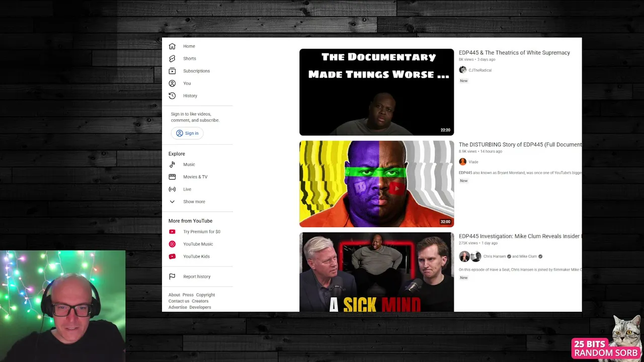The height and width of the screenshot is (362, 644).
Task: Click the More from YouTube heading
Action: (190, 221)
